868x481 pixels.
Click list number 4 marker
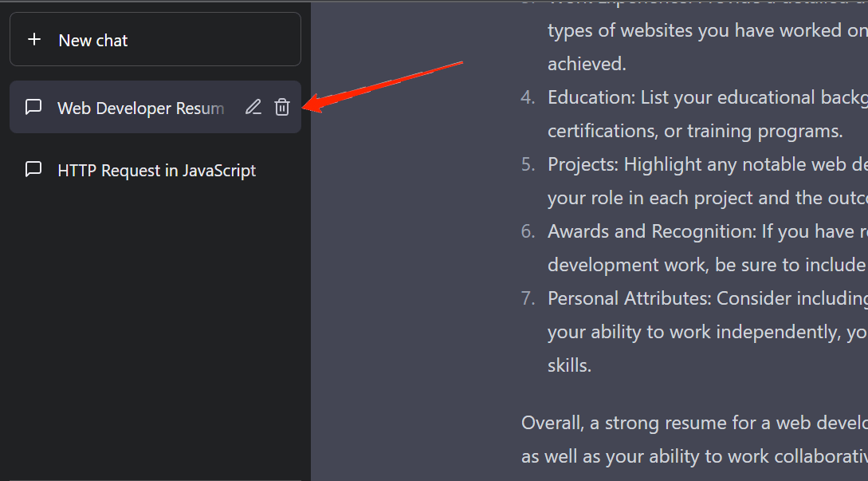(x=528, y=97)
